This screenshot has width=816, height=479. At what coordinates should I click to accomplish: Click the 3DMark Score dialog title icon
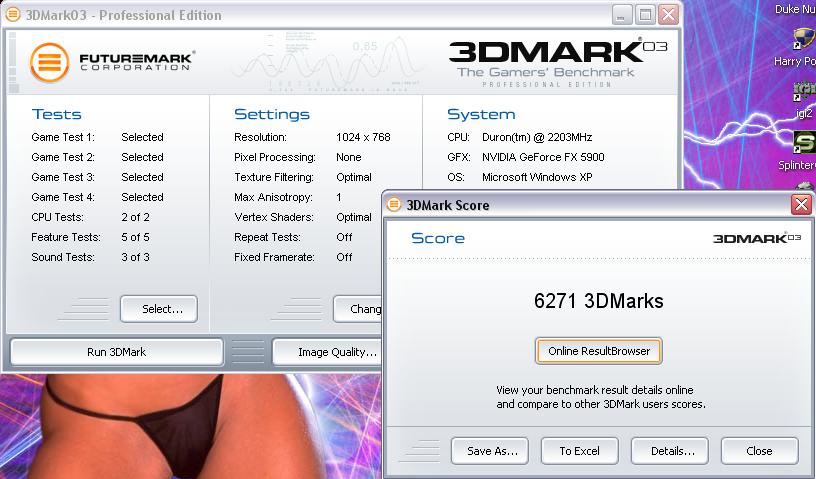tap(394, 205)
